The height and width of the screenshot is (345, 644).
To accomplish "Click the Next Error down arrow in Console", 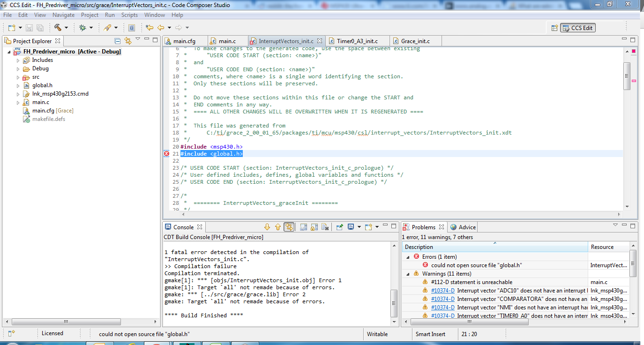I will pos(267,227).
